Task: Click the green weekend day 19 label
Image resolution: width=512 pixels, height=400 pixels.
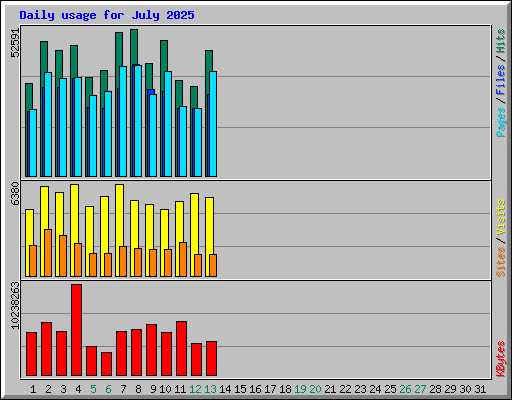Action: 300,389
